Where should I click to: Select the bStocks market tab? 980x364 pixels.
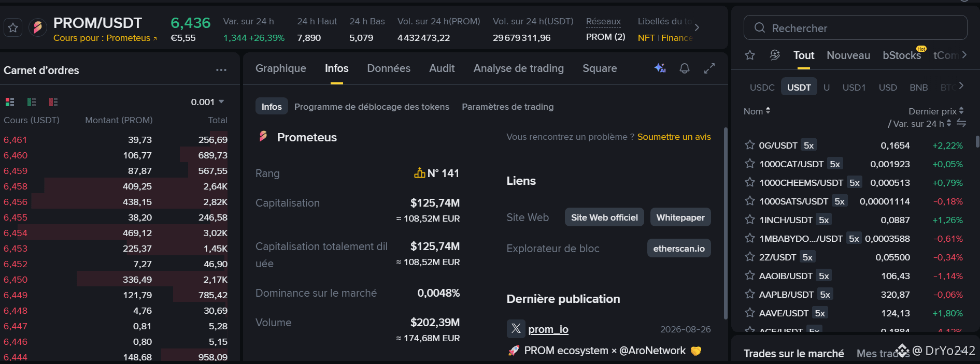902,55
